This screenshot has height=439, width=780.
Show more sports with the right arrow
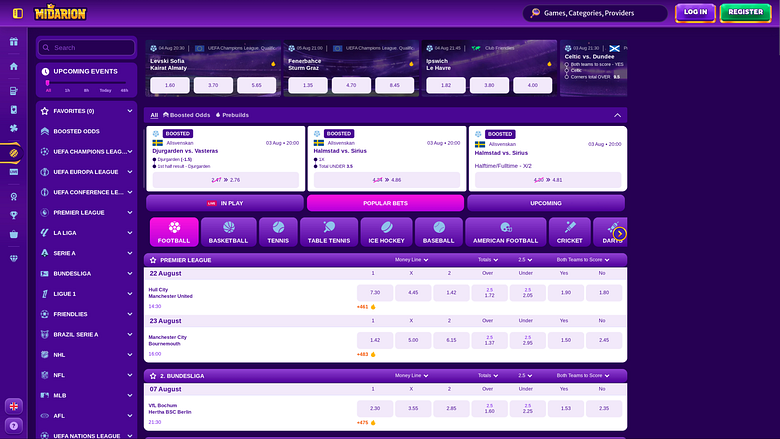coord(620,233)
